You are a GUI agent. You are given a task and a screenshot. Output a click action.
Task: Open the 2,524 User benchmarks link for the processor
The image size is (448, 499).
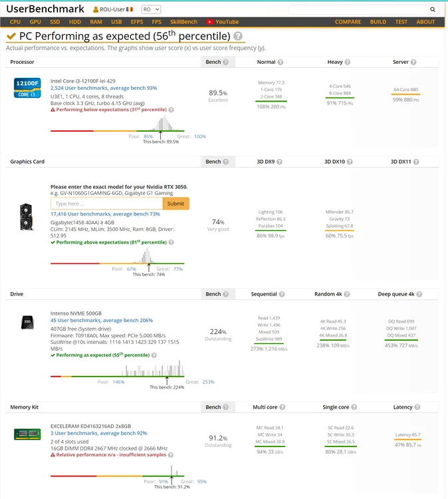[104, 88]
